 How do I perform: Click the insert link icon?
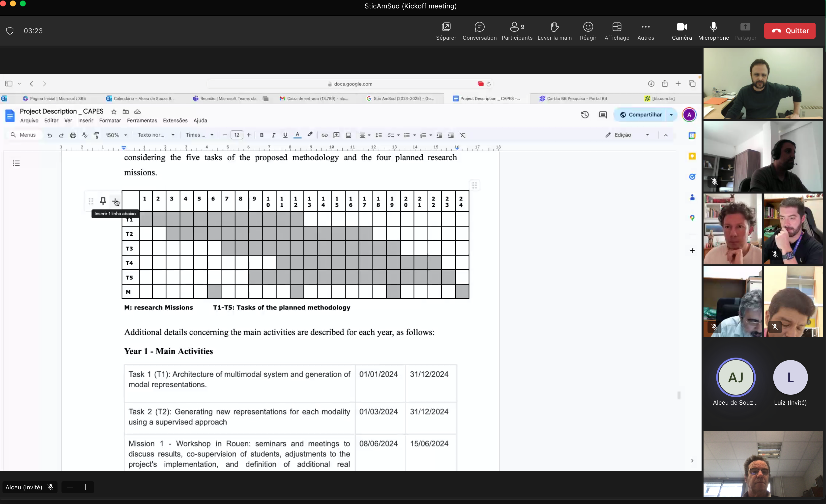324,135
